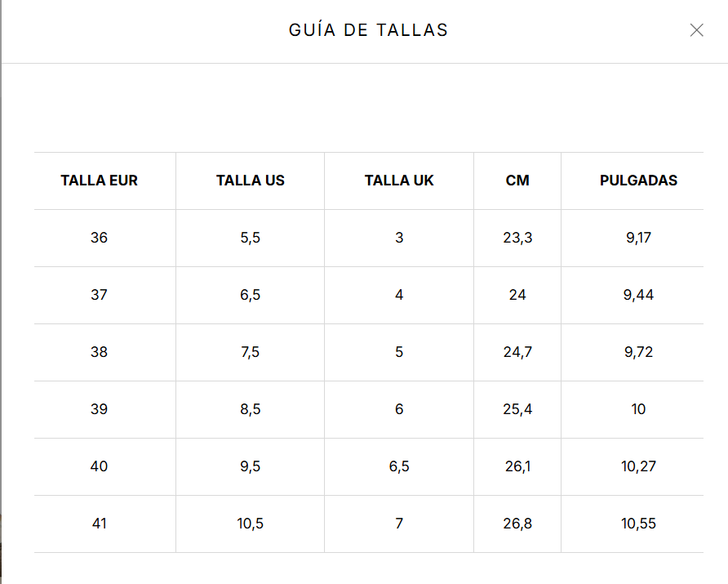This screenshot has width=728, height=584.
Task: Click EUR size 40 cell
Action: click(x=99, y=466)
